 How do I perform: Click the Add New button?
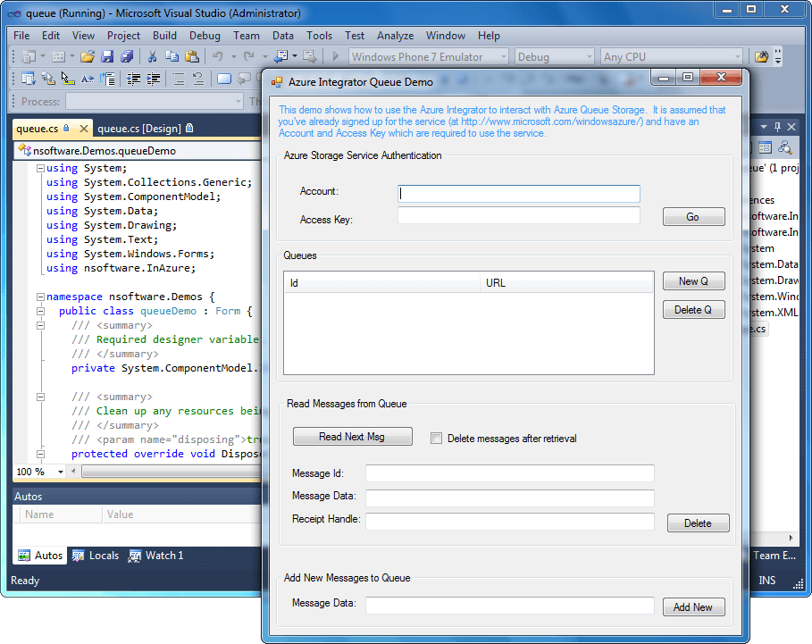click(693, 607)
